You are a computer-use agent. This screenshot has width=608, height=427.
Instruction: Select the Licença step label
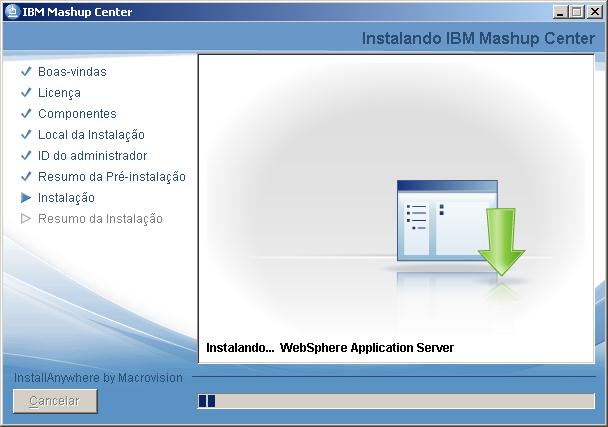59,93
